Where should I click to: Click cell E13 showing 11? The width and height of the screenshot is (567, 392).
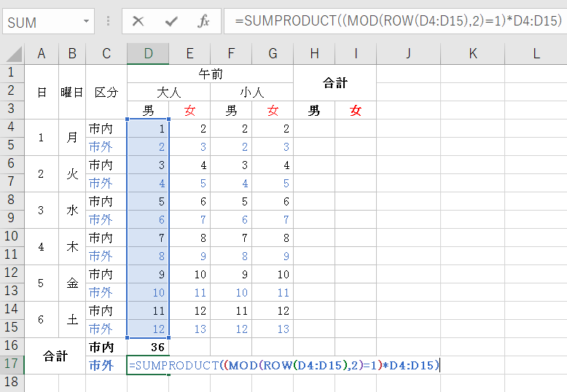point(189,292)
